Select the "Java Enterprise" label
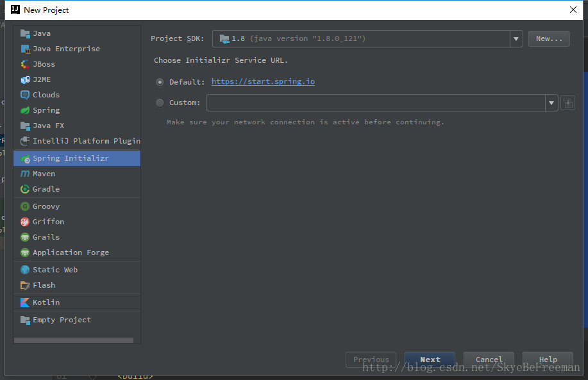 [67, 49]
